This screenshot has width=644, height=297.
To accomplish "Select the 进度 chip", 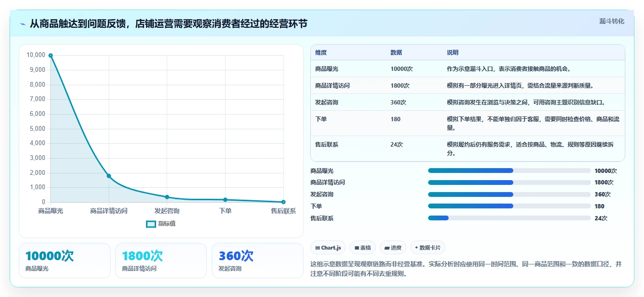I will 393,248.
